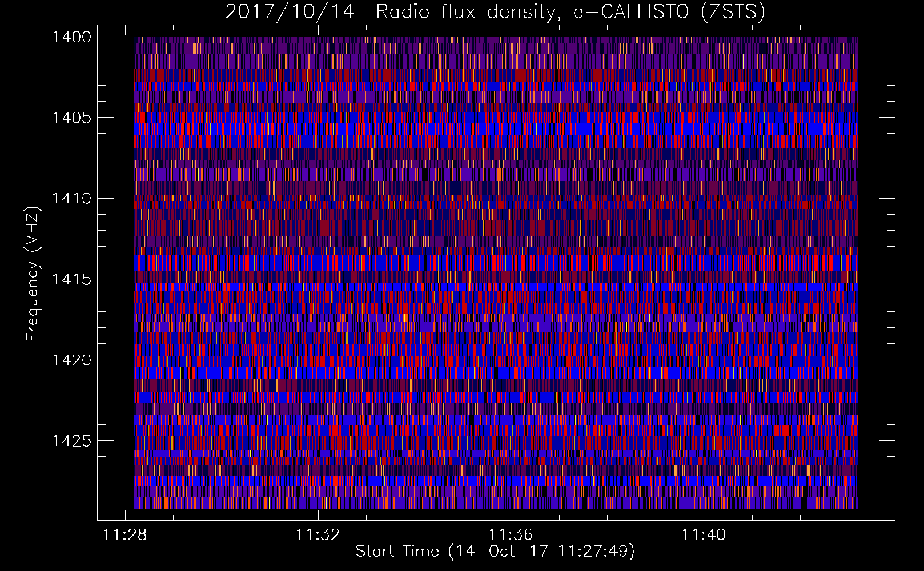Select the 1405 frequency axis label
924x571 pixels.
pyautogui.click(x=71, y=118)
